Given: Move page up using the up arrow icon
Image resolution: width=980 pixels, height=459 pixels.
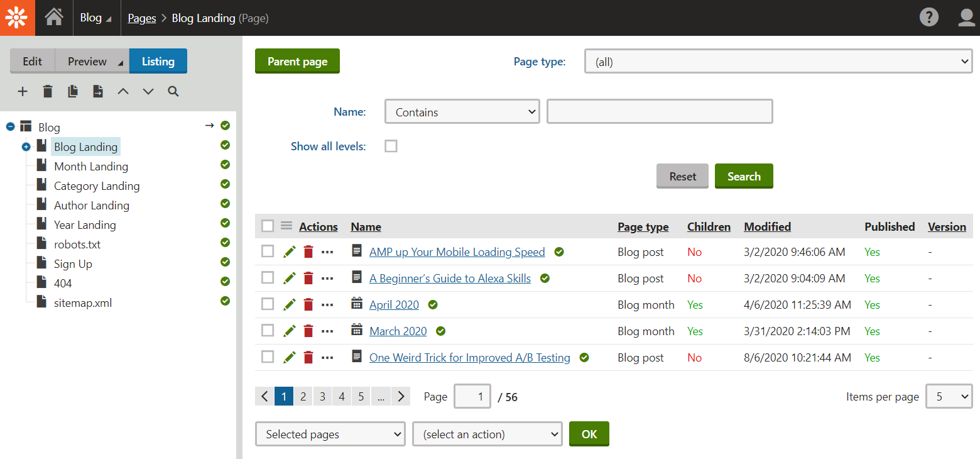Looking at the screenshot, I should click(x=123, y=91).
